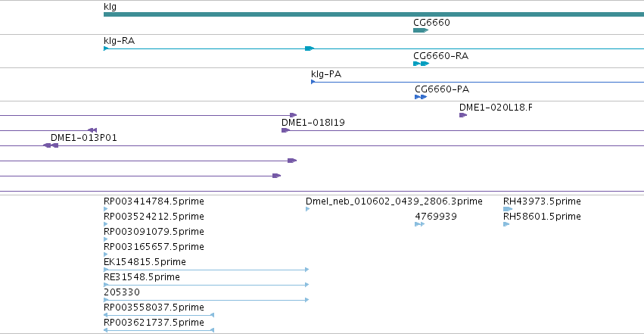
Task: Click the Dmel_neb_010602_0439_2806.3prime label
Action: point(394,201)
